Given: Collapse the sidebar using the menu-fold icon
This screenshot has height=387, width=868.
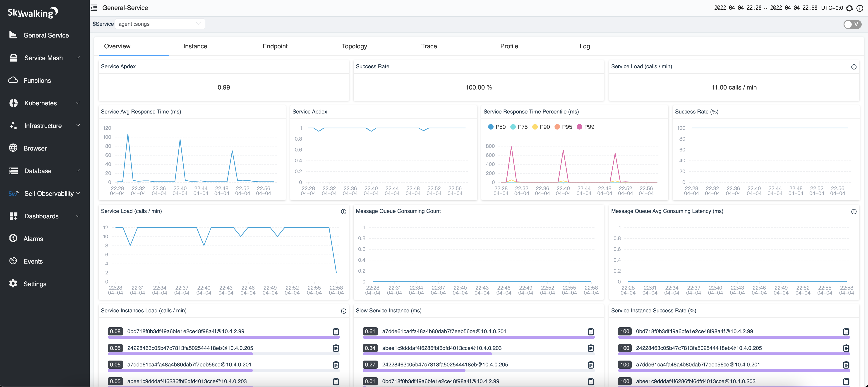Looking at the screenshot, I should point(94,8).
